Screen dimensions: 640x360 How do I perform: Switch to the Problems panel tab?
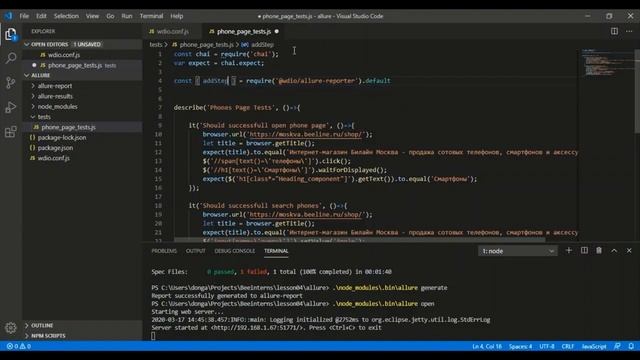[x=164, y=251]
